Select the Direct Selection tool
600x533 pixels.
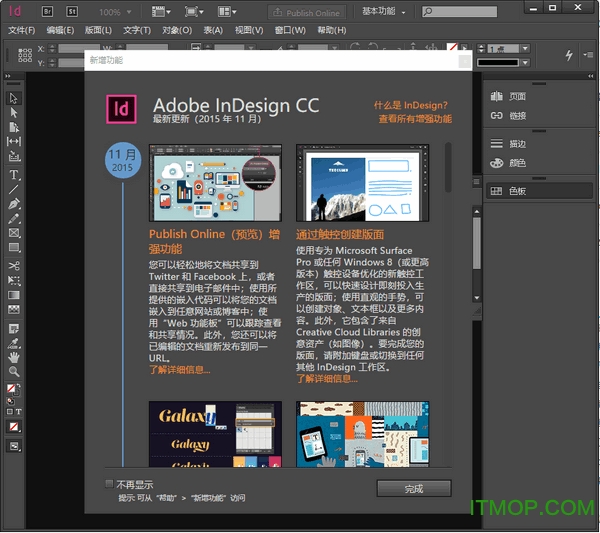point(13,112)
